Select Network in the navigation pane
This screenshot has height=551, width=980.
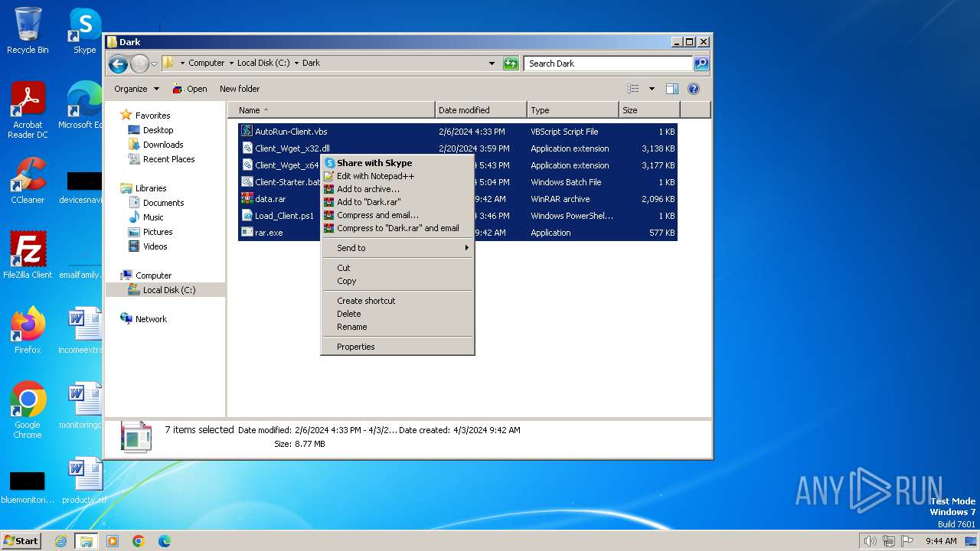[x=151, y=319]
